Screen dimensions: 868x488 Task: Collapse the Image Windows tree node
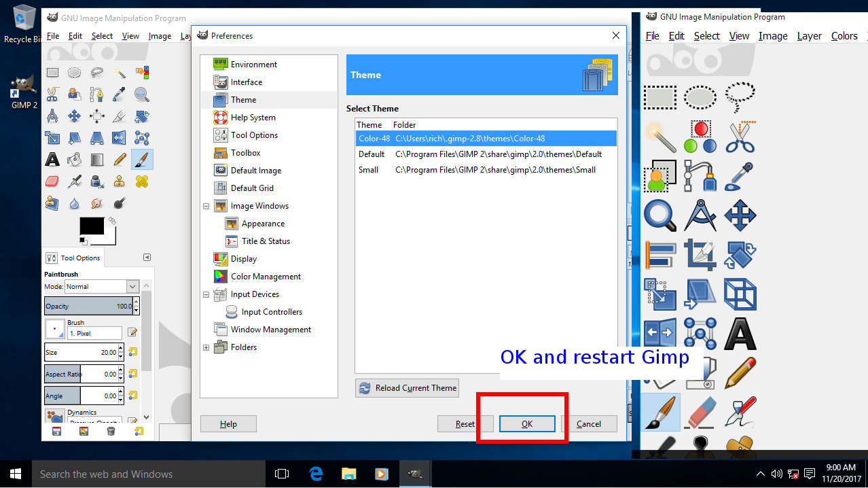click(x=206, y=206)
